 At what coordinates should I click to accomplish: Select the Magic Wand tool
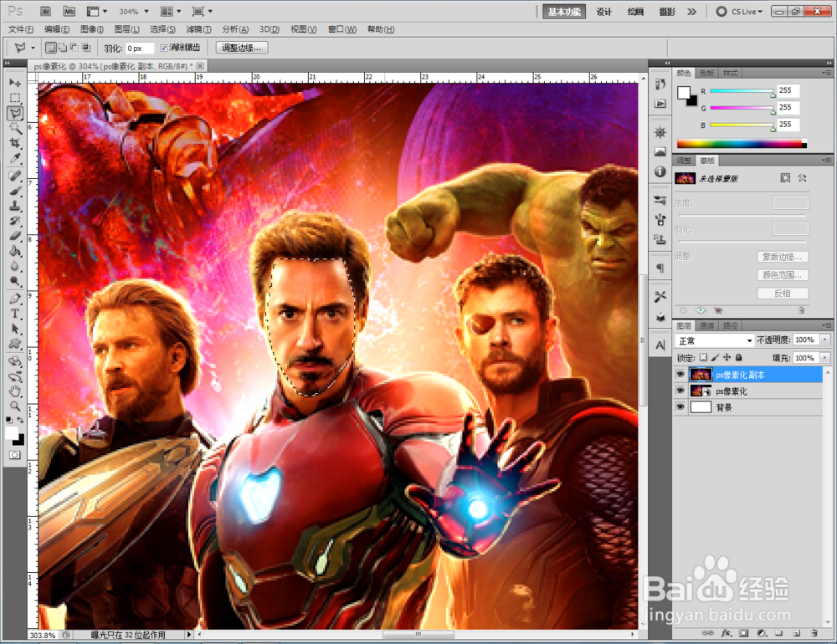[15, 128]
